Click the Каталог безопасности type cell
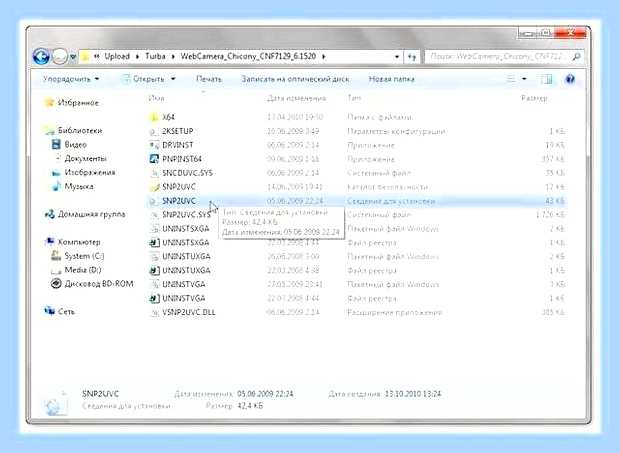 click(388, 187)
